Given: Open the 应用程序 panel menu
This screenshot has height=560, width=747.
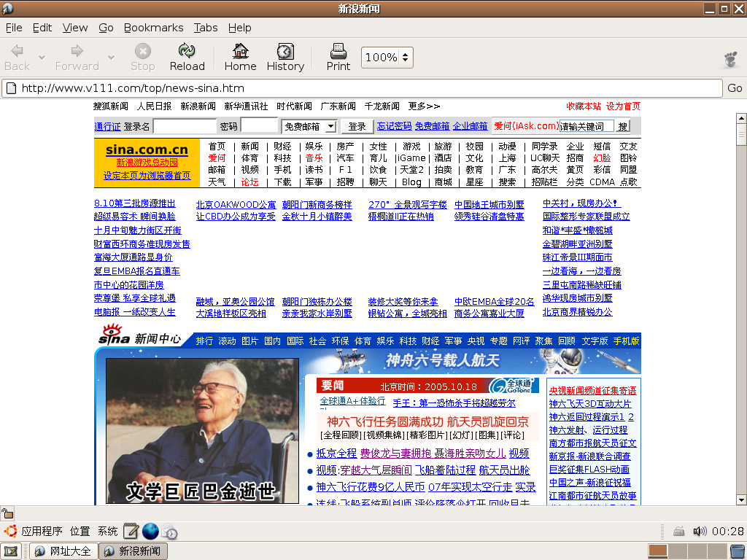Looking at the screenshot, I should 42,531.
